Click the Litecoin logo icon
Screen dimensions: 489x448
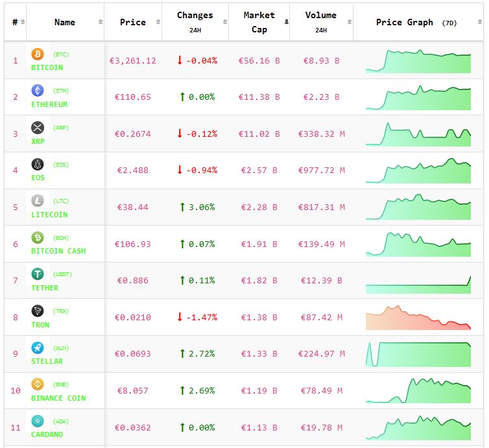point(38,201)
